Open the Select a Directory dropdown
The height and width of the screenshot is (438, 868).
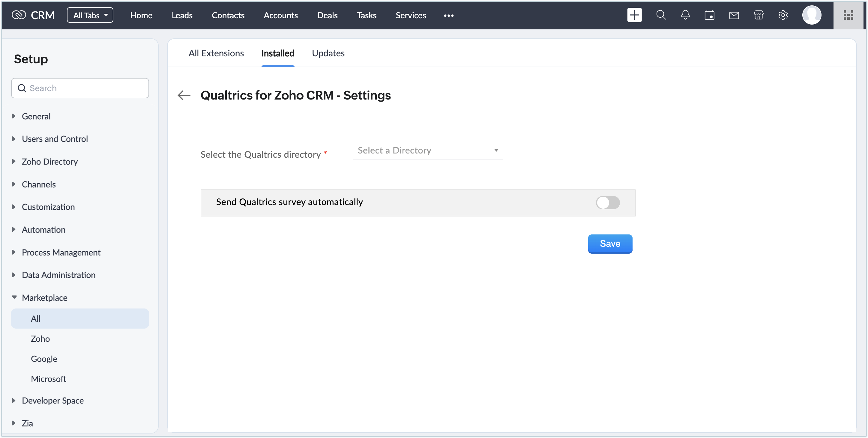pos(428,150)
